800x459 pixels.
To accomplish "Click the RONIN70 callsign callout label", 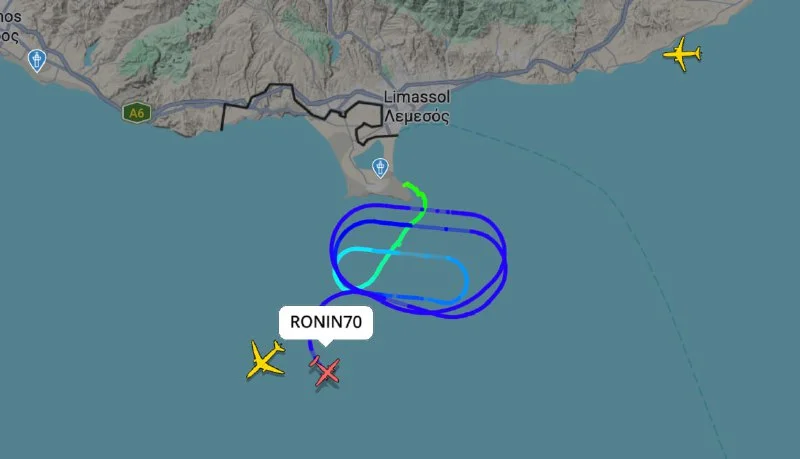I will point(326,322).
